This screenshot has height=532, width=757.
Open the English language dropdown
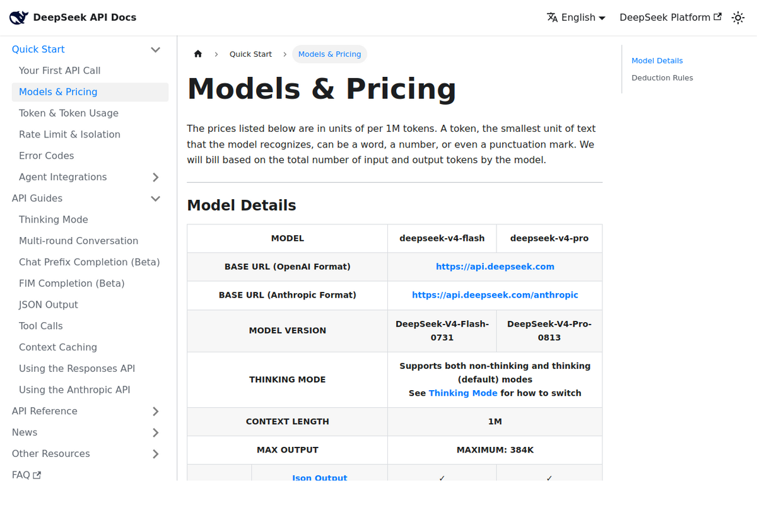pyautogui.click(x=576, y=18)
